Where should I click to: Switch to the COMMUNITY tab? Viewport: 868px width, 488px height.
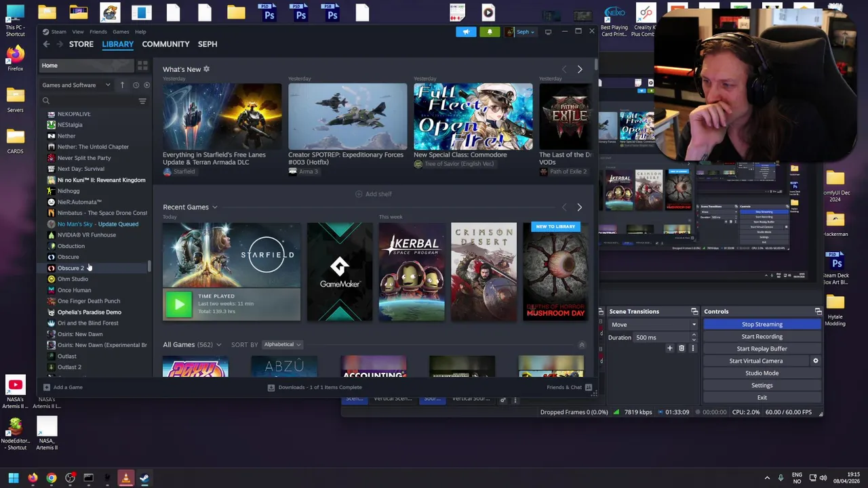click(165, 44)
